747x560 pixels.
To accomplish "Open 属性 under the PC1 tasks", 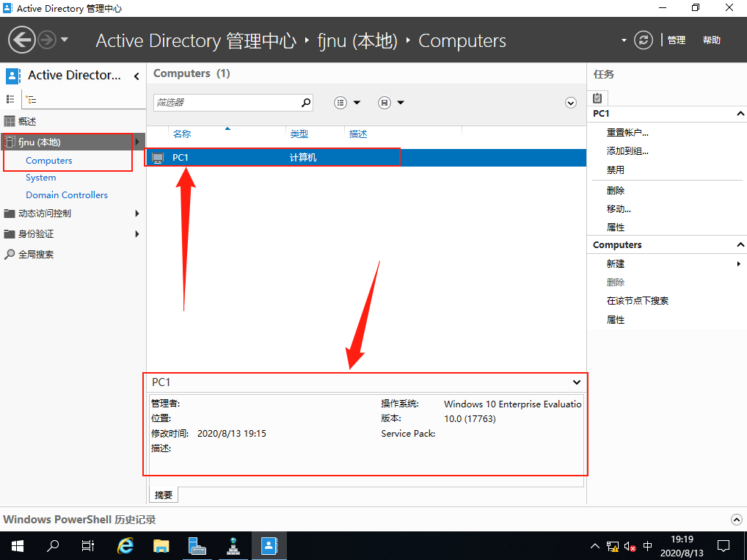I will pos(616,228).
